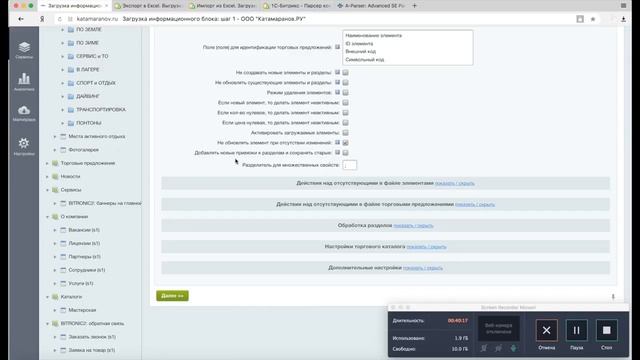Switch to the A-Parser browser tab
The height and width of the screenshot is (360, 640).
tap(371, 6)
